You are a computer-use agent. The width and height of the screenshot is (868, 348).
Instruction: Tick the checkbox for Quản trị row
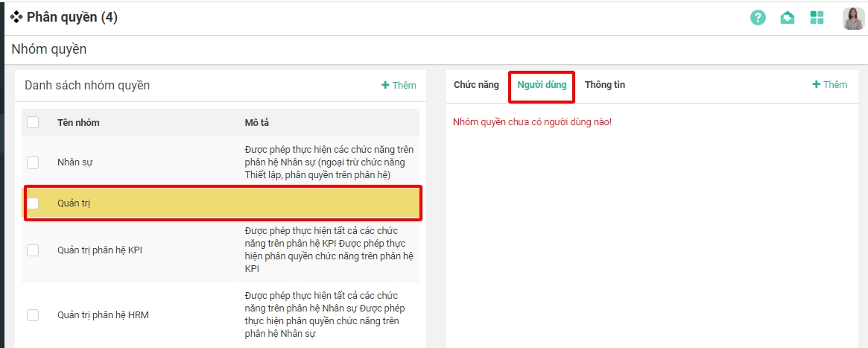[x=33, y=203]
